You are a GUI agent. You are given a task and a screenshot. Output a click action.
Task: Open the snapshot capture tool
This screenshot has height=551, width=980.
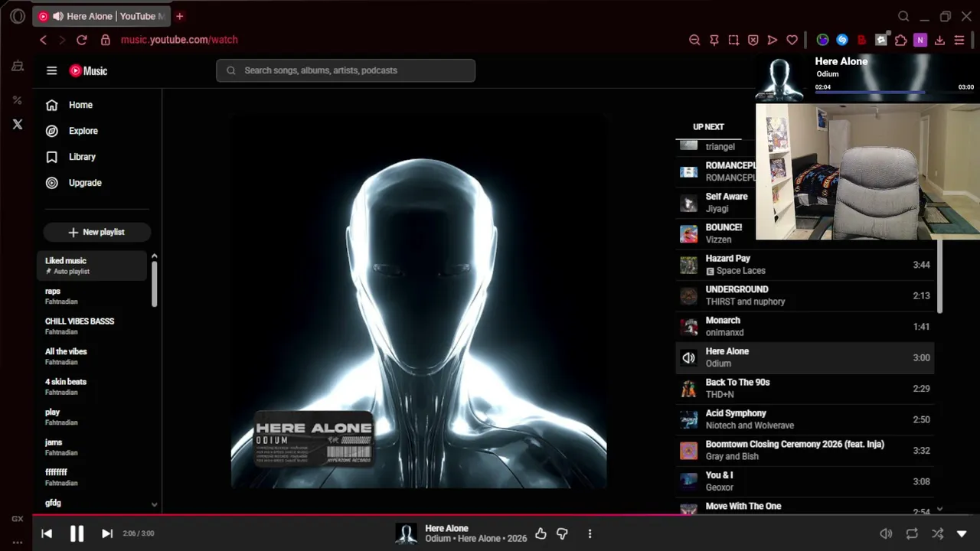pos(733,40)
